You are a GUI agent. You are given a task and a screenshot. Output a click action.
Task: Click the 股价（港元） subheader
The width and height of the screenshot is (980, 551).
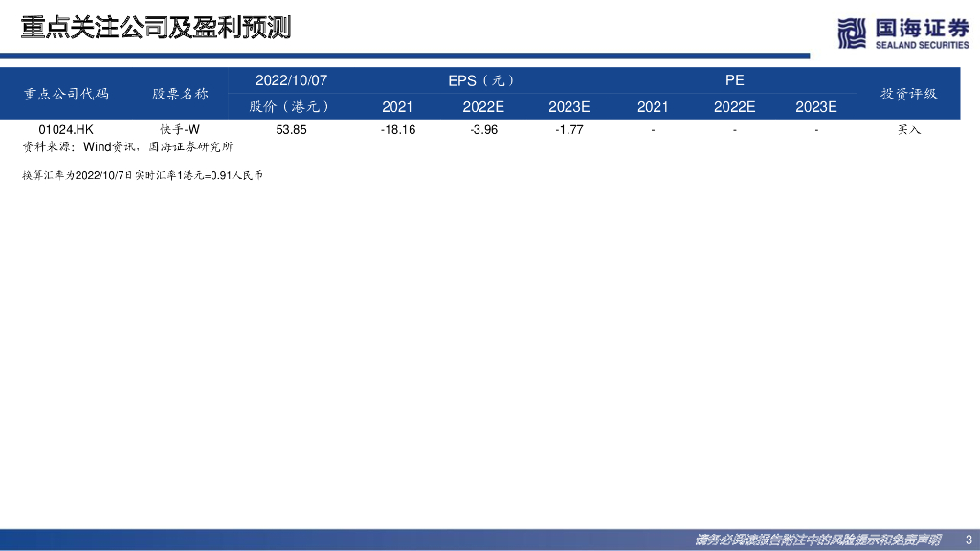291,107
